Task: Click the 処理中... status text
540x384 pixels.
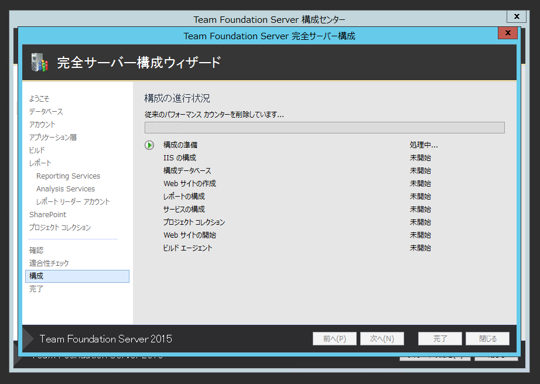Action: (x=424, y=145)
